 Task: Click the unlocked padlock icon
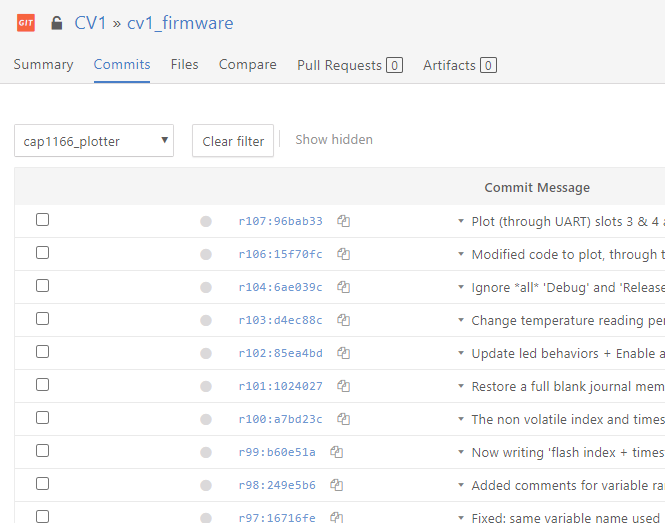tap(56, 22)
